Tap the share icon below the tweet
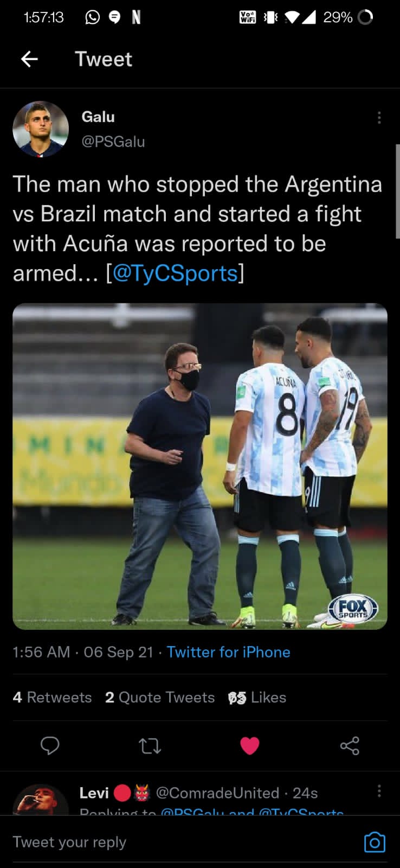This screenshot has height=868, width=400. coord(350,746)
